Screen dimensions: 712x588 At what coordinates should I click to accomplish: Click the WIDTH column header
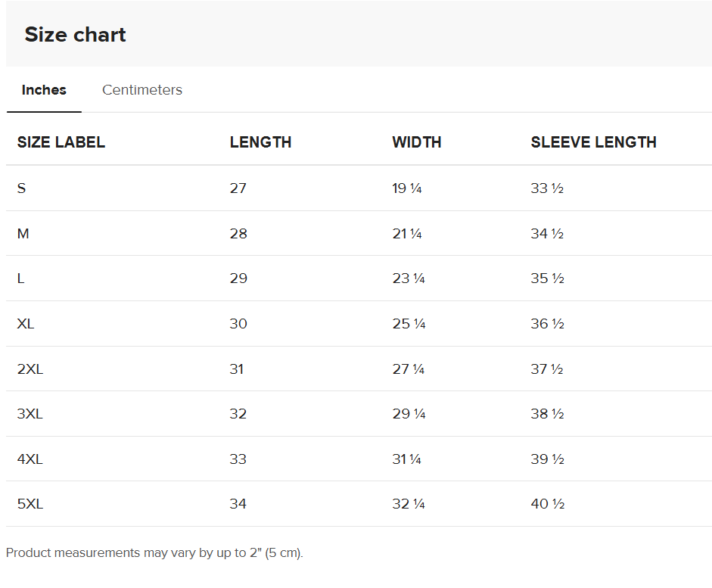417,142
